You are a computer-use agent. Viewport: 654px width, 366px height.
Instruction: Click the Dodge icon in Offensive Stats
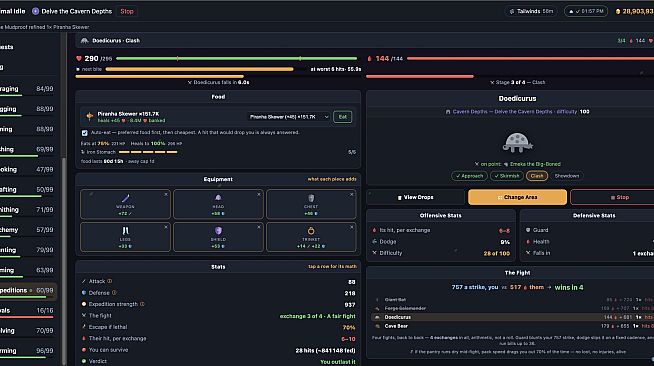[x=375, y=241]
